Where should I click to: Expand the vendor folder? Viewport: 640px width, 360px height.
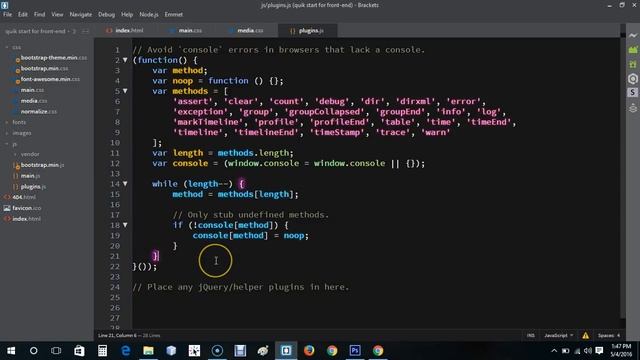[15, 154]
